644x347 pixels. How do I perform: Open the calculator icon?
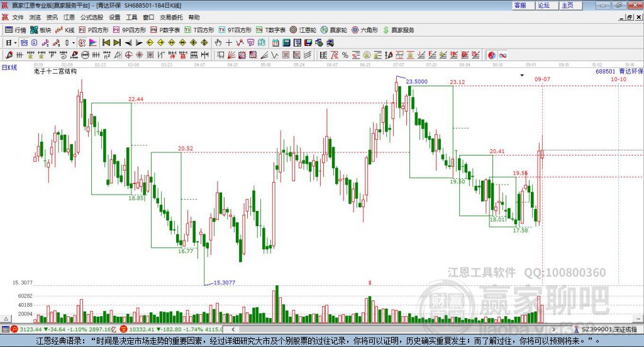[x=287, y=43]
